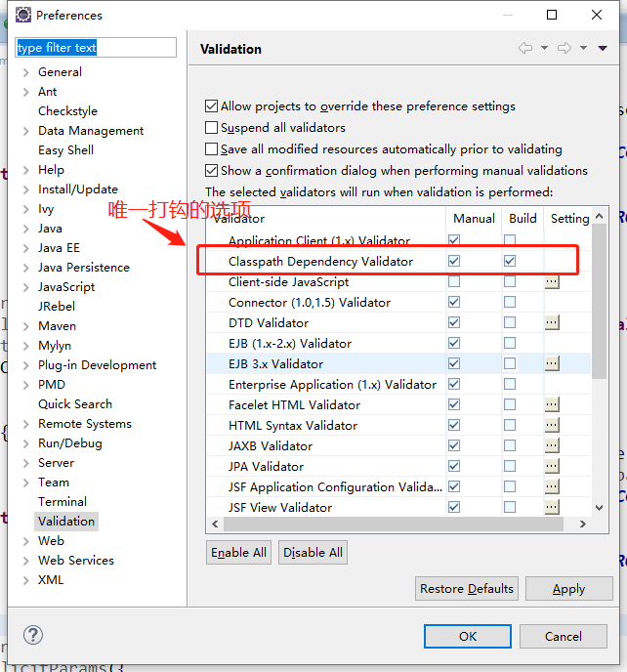Check Build for DTD Validator
The image size is (627, 672).
510,322
